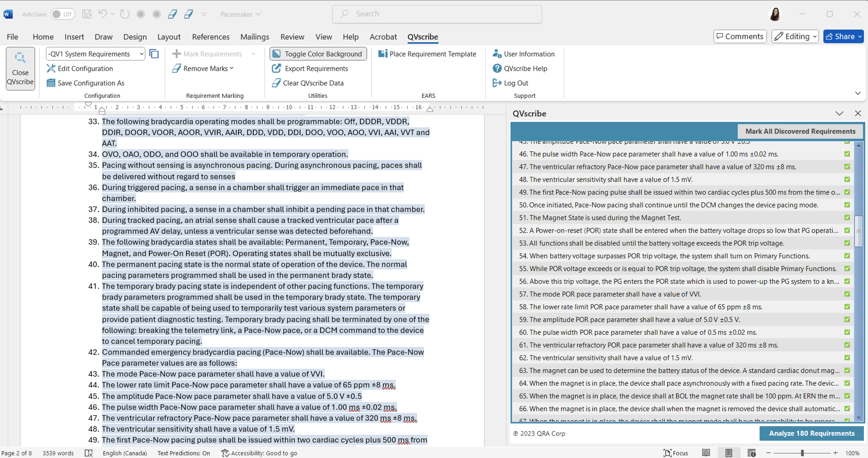Image resolution: width=868 pixels, height=458 pixels.
Task: Toggle Color Background button
Action: tap(318, 54)
